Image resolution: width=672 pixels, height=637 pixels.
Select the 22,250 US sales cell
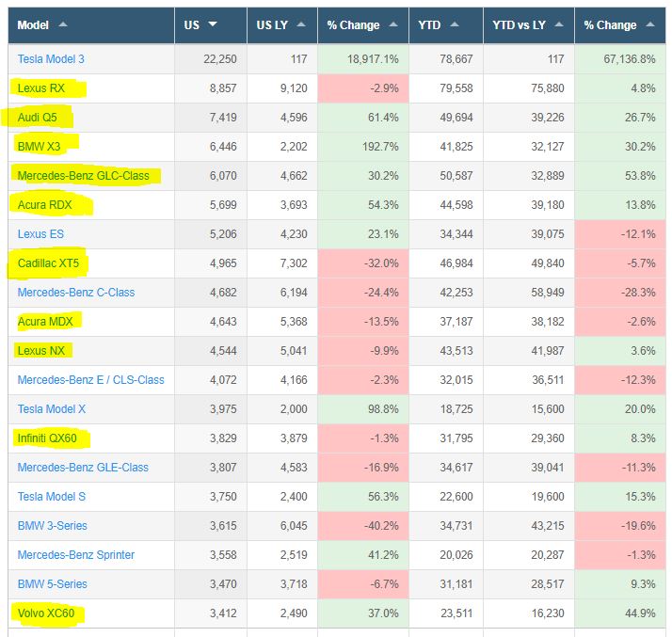(211, 58)
